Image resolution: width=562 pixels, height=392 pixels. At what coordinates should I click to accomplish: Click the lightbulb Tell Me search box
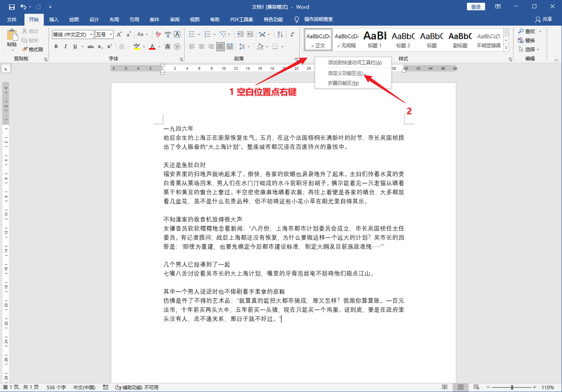pos(314,20)
